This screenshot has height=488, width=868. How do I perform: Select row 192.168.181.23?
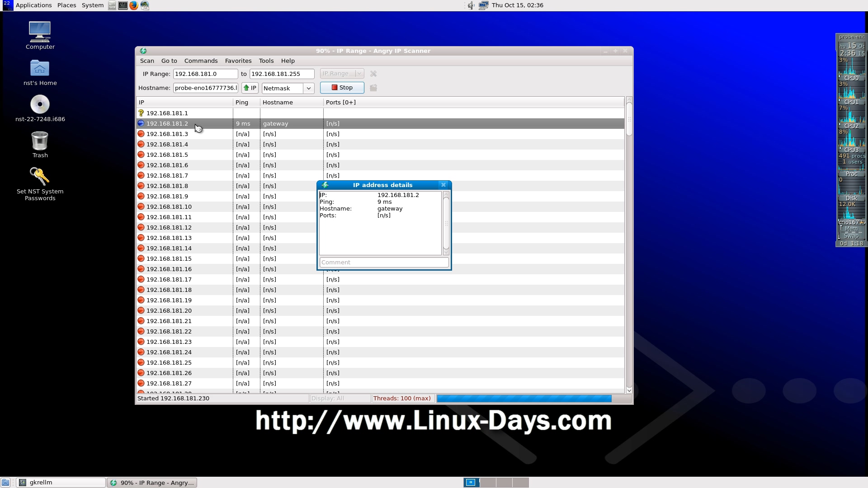(x=380, y=342)
